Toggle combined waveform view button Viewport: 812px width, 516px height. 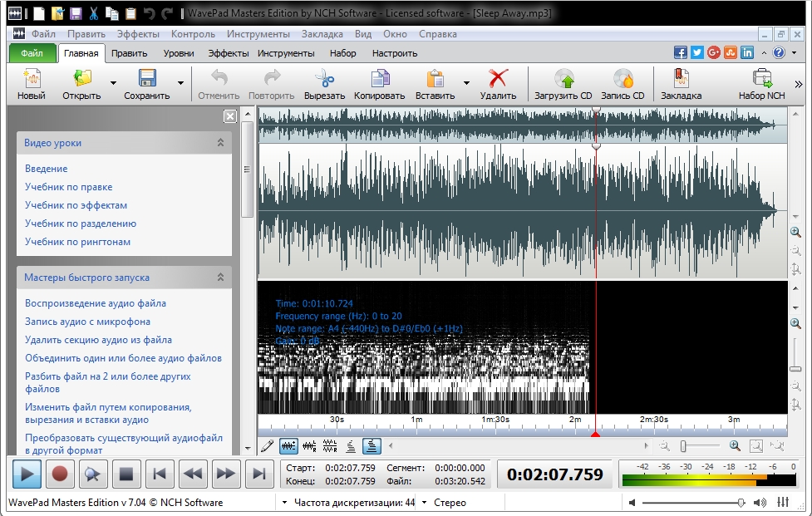click(288, 445)
